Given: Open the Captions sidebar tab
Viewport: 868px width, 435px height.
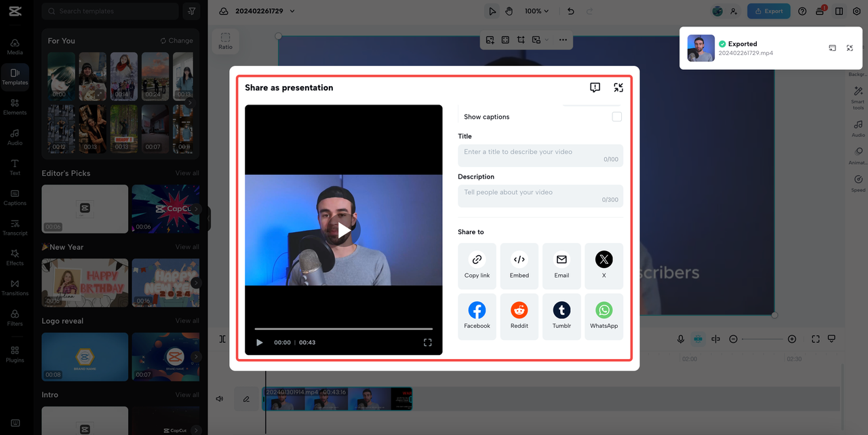Looking at the screenshot, I should point(15,197).
